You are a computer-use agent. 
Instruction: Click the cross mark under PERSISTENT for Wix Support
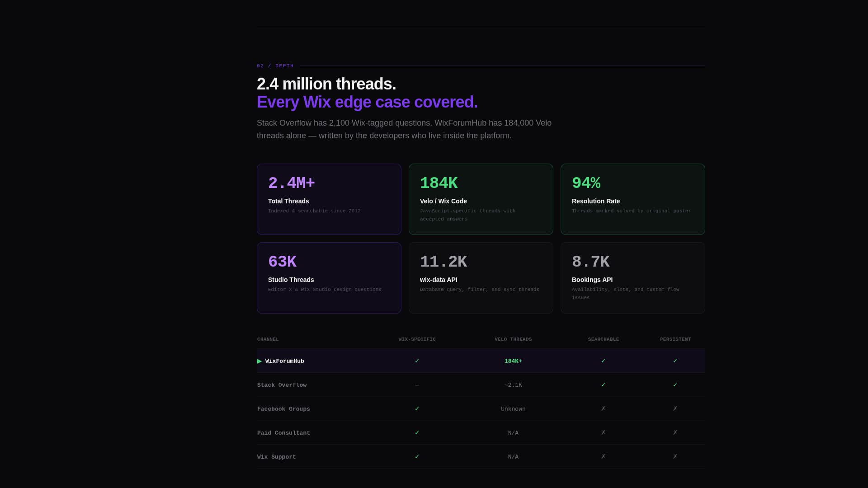tap(675, 456)
